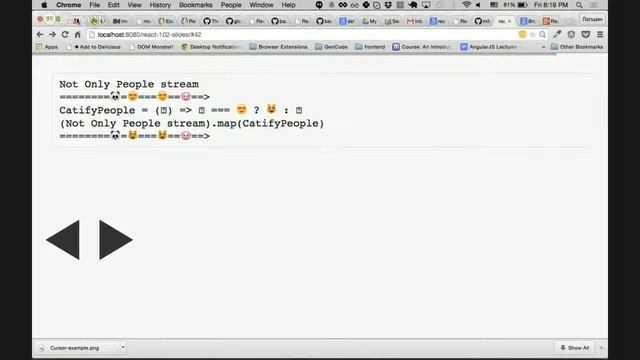
Task: Open the home page via house icon
Action: (78, 35)
